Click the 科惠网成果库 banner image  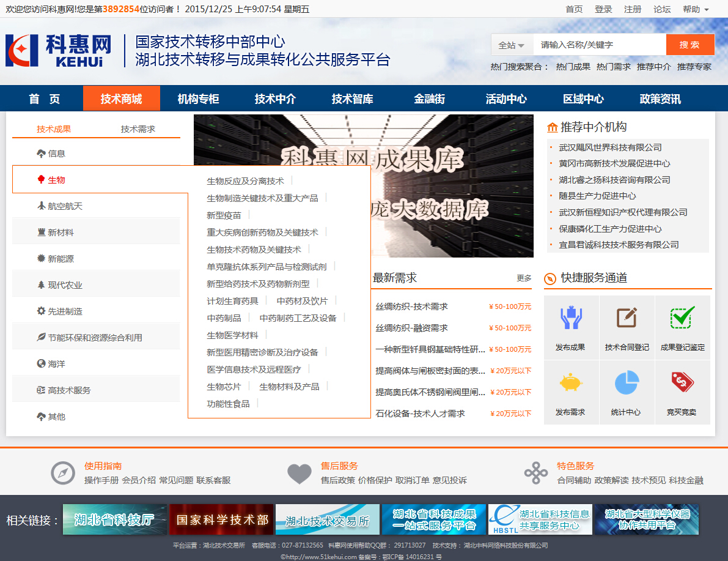coord(364,186)
